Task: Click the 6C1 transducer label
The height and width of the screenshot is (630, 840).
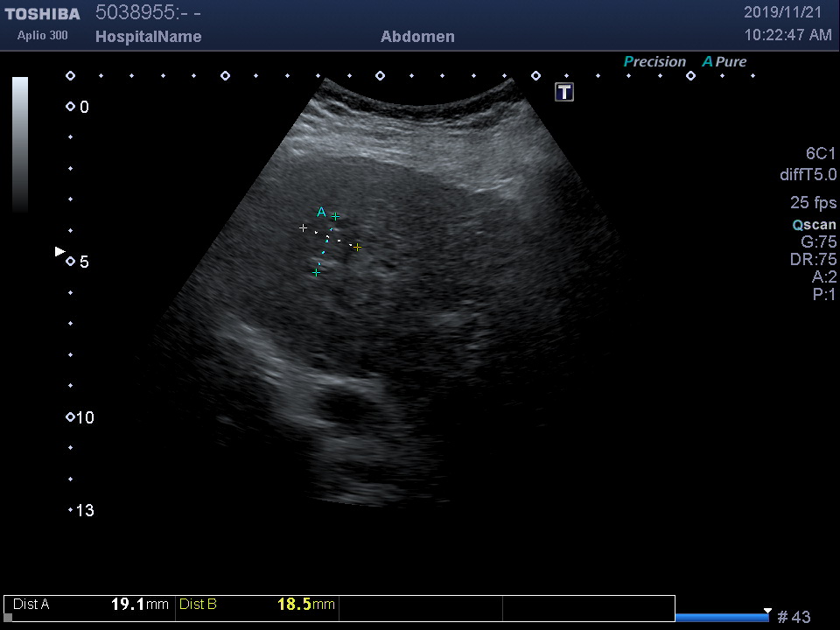Action: tap(821, 154)
